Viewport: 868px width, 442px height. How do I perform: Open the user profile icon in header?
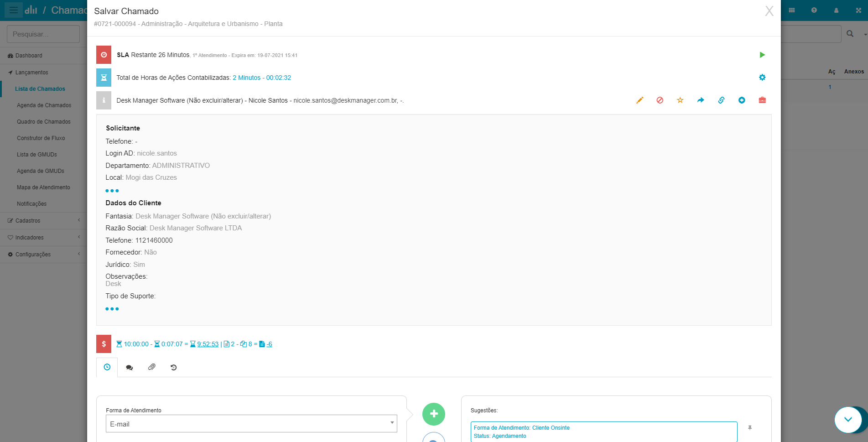tap(836, 10)
